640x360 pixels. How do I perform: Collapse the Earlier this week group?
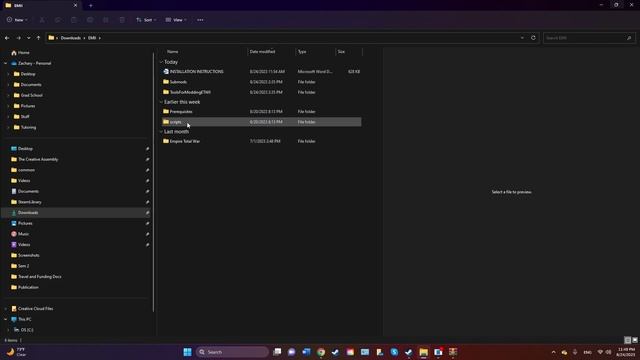pos(161,102)
